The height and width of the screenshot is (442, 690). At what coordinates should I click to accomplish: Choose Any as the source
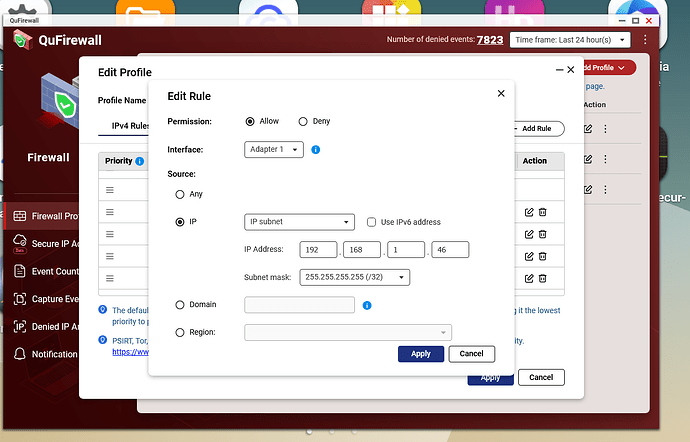coord(180,194)
